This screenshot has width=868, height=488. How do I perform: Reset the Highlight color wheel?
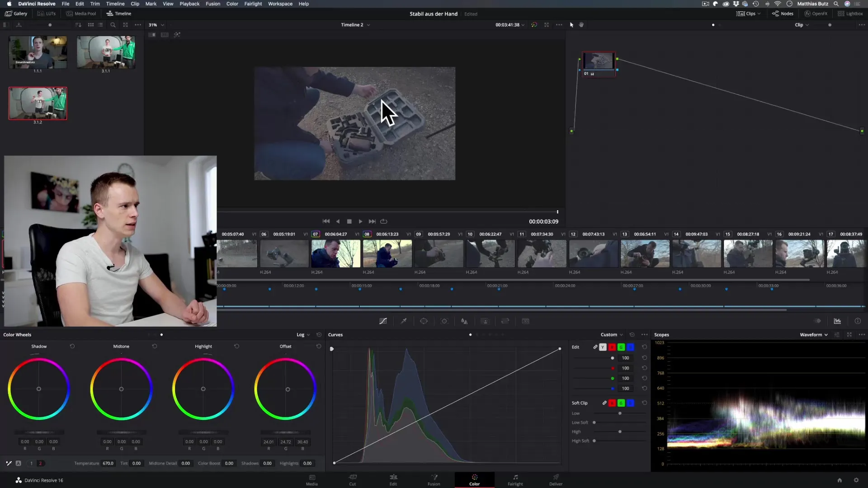point(236,347)
